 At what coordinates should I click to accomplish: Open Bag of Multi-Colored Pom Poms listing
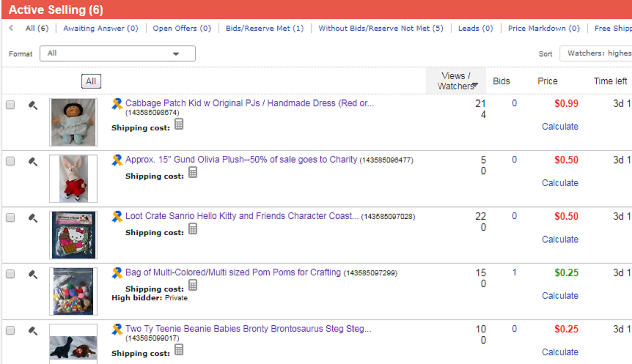pyautogui.click(x=233, y=272)
